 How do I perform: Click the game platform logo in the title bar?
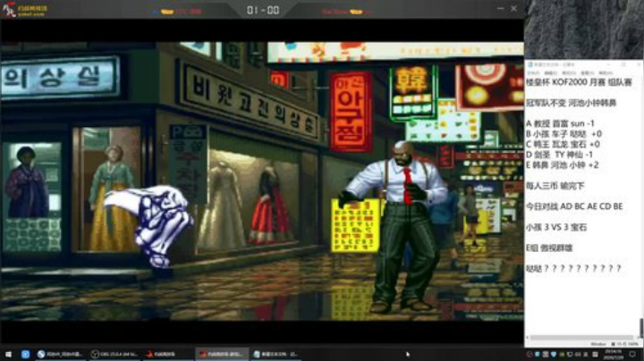(x=25, y=10)
